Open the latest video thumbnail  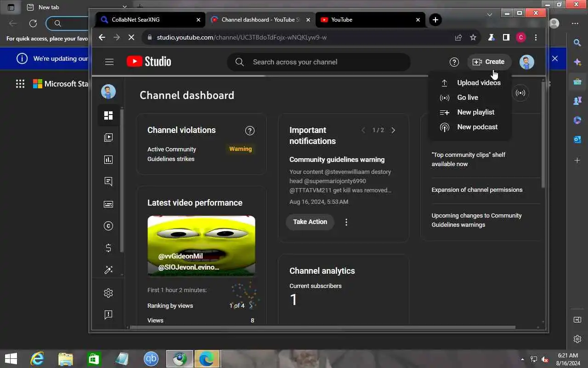click(201, 246)
